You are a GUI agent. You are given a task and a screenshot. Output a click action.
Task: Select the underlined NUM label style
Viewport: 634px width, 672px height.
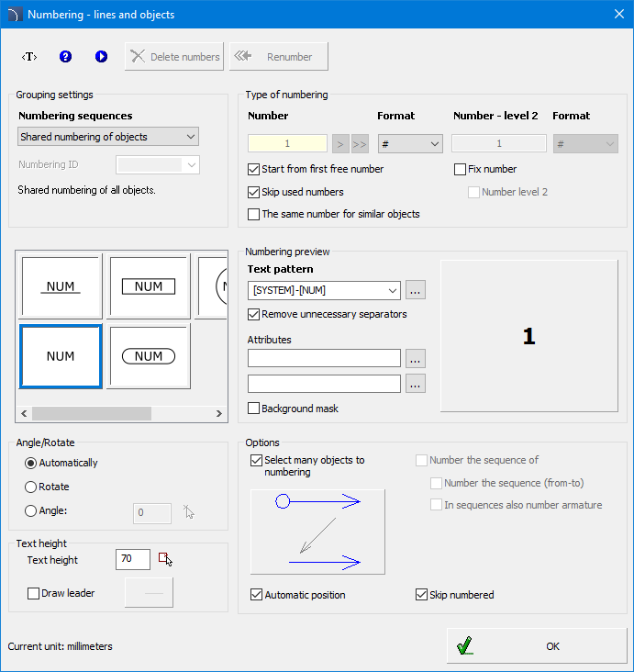click(61, 286)
